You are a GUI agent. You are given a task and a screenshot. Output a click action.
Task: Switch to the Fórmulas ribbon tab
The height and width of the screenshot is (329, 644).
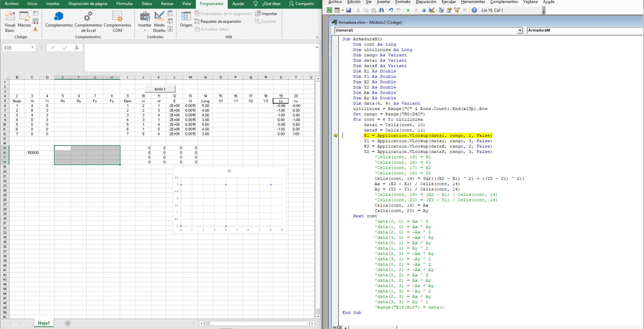[125, 3]
